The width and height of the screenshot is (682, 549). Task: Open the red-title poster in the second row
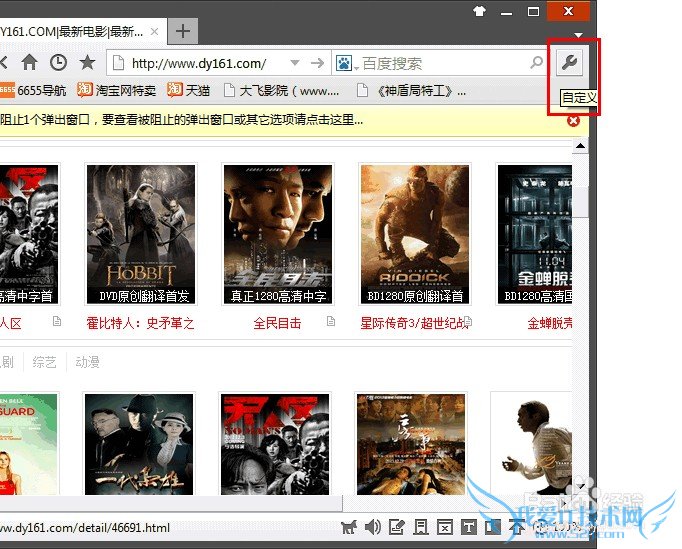[275, 444]
